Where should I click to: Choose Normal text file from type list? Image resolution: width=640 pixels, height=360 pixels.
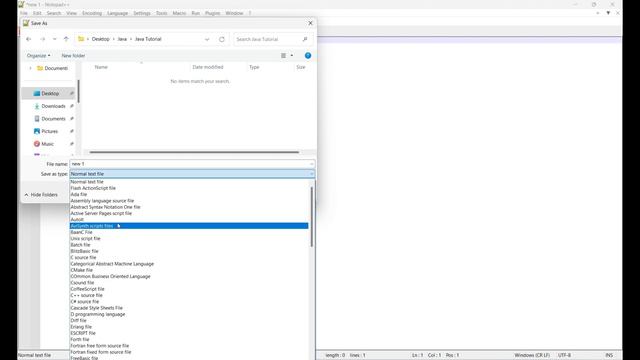coord(189,182)
